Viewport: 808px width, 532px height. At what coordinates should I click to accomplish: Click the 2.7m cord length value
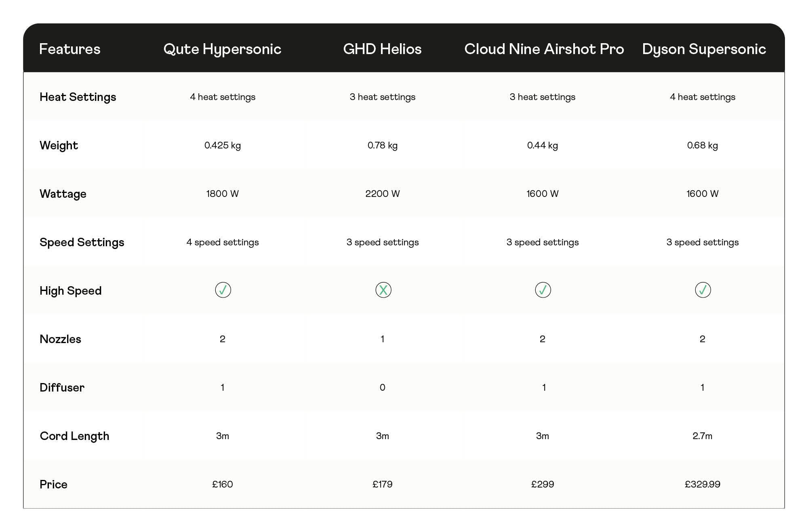point(702,436)
